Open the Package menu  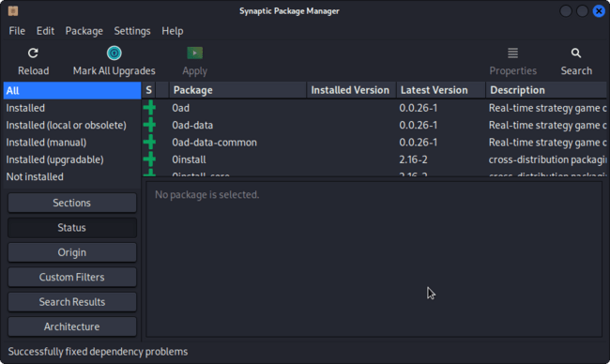(x=84, y=31)
